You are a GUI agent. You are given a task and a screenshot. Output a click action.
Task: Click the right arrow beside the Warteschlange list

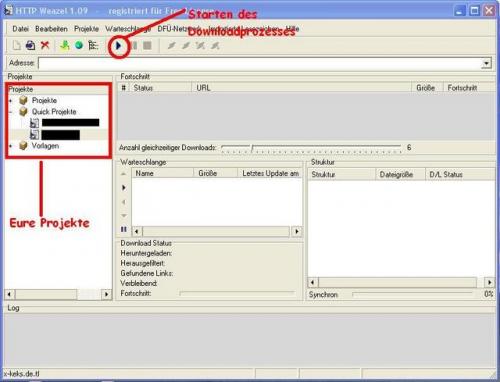pos(124,188)
